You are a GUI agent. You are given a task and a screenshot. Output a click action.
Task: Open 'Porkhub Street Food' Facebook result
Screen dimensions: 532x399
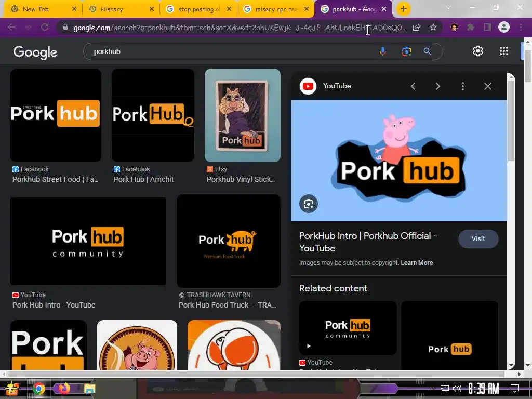click(x=55, y=179)
